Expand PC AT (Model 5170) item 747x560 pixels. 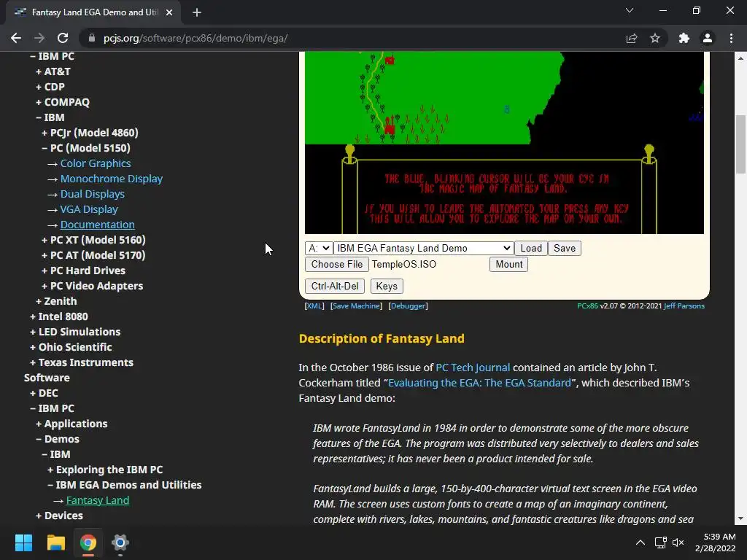coord(93,255)
